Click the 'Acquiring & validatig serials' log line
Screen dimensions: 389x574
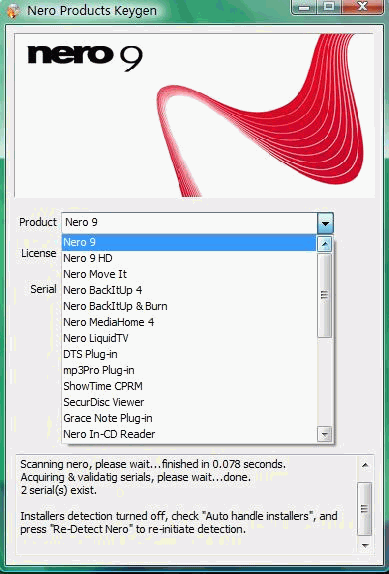pos(136,477)
